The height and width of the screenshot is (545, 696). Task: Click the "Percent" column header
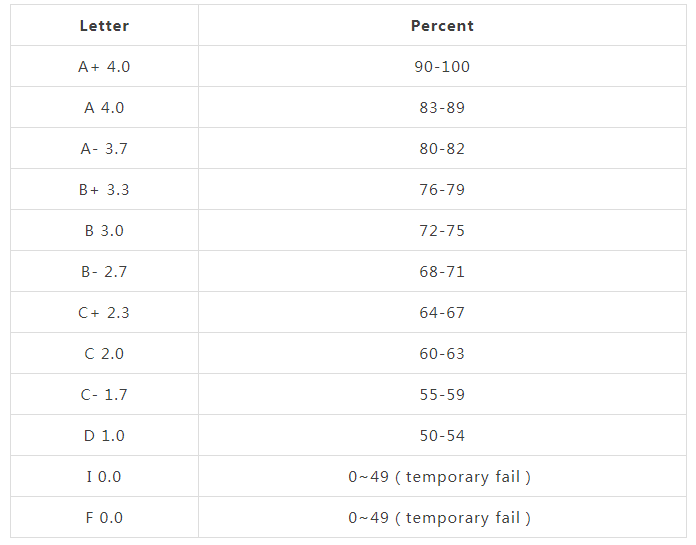click(x=442, y=26)
